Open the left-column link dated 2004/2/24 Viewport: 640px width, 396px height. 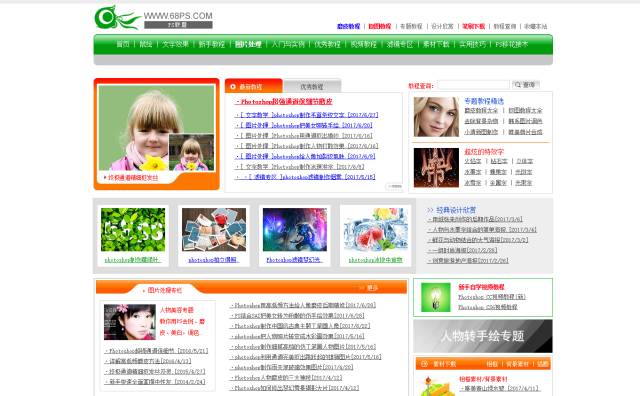[155, 381]
